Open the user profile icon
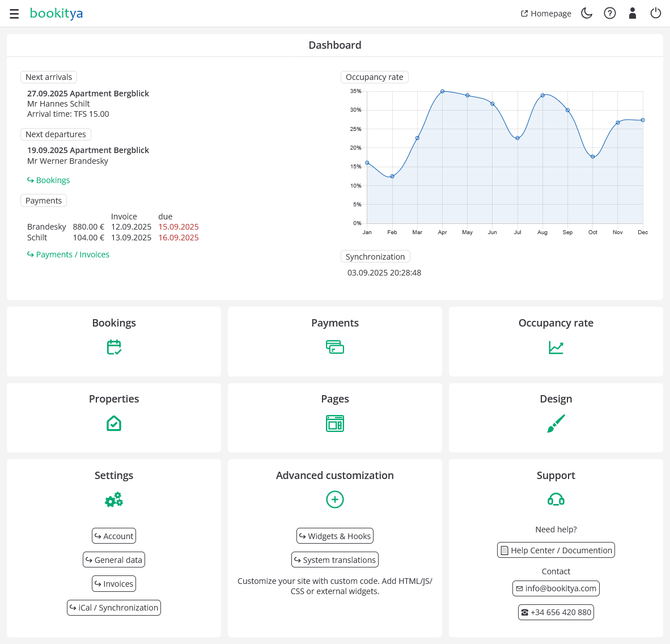The height and width of the screenshot is (644, 670). [633, 14]
